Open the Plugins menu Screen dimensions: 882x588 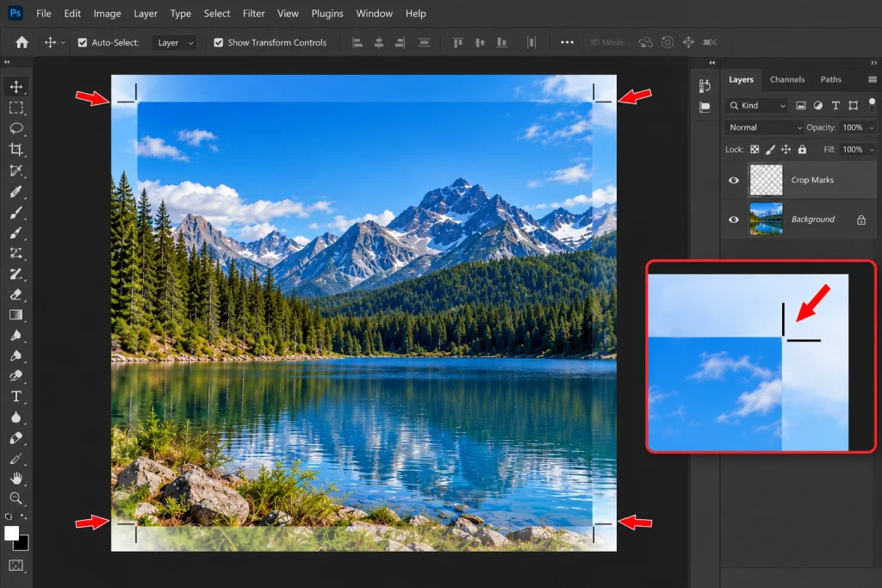pyautogui.click(x=326, y=14)
